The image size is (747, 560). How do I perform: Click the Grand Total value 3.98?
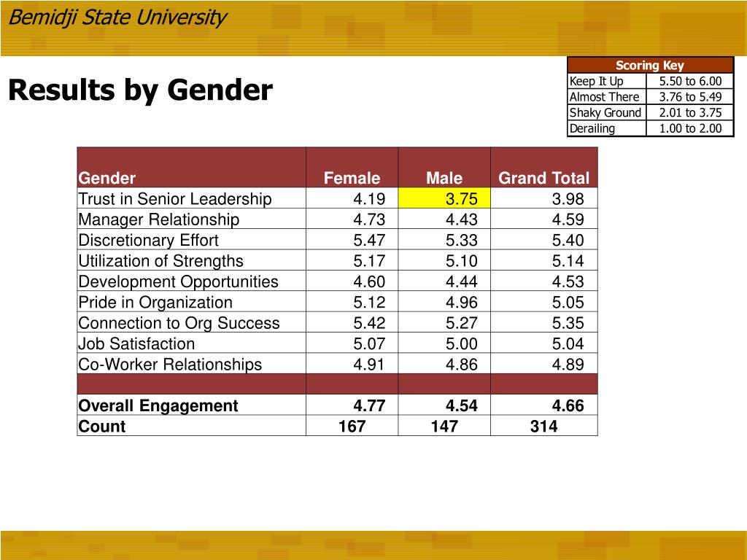click(568, 198)
